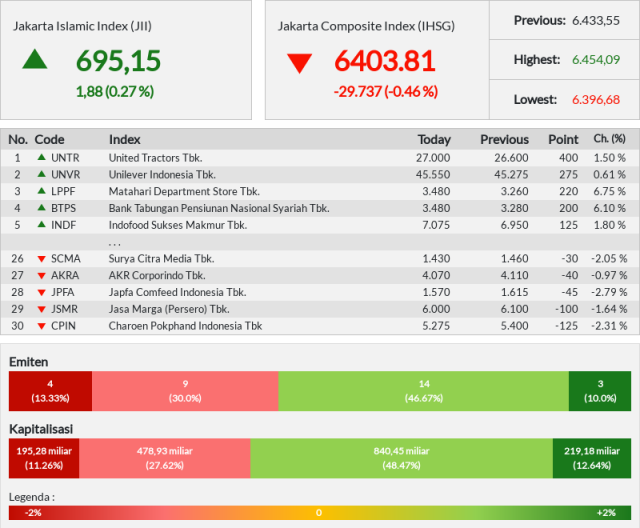Select the dark red Emiten segment 4 (13.33%)
640x528 pixels.
[x=50, y=391]
